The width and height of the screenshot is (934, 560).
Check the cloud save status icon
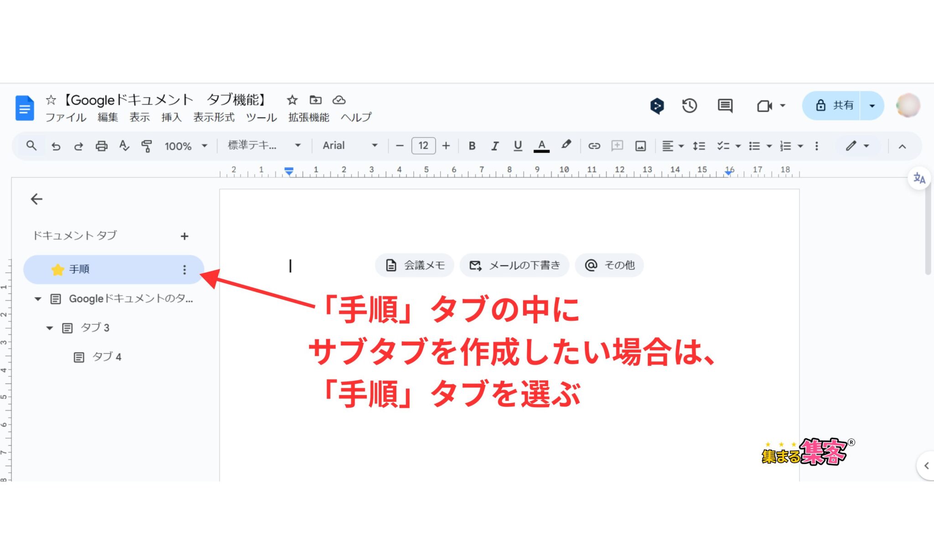pyautogui.click(x=339, y=100)
